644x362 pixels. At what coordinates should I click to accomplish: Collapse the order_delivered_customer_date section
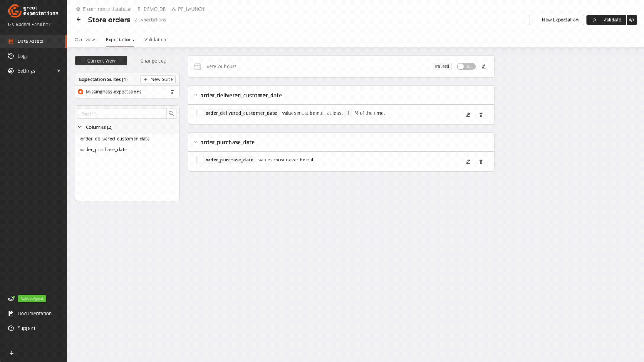[195, 95]
